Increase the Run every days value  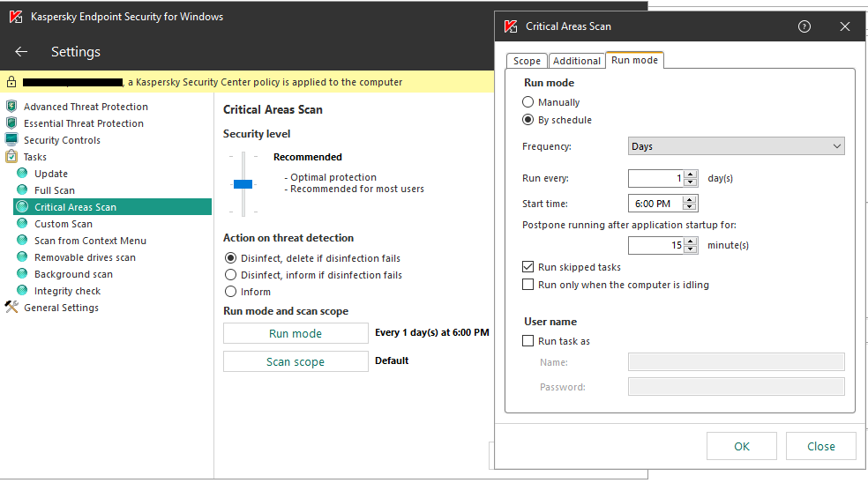[691, 175]
